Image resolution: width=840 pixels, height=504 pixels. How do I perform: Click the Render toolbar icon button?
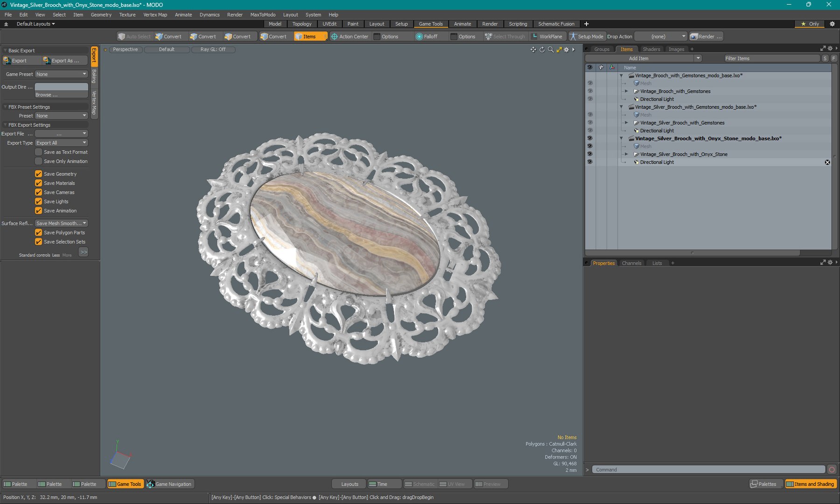point(706,36)
